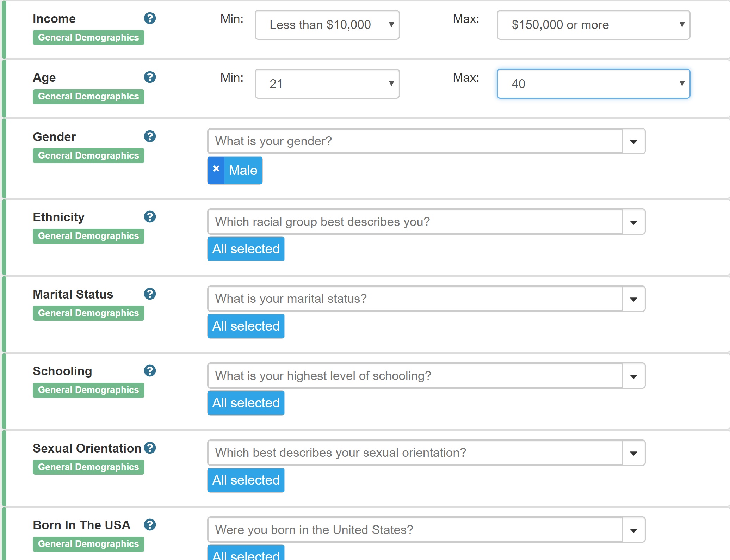This screenshot has width=730, height=560.
Task: Open the Sexual Orientation help icon
Action: (x=150, y=448)
